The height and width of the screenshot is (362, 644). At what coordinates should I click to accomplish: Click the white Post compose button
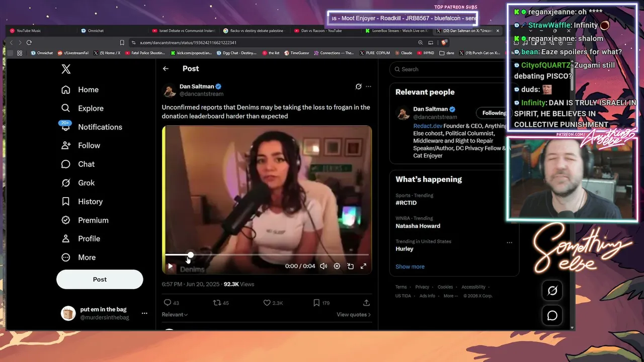tap(100, 280)
